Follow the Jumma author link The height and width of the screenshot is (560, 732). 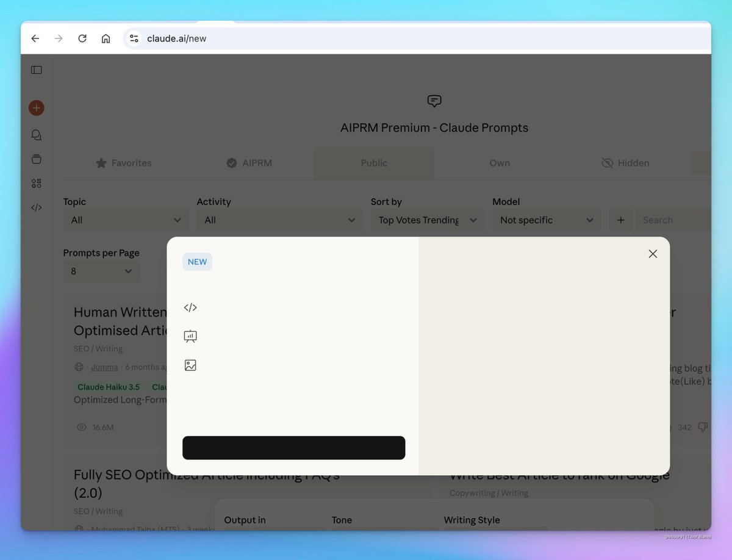104,367
